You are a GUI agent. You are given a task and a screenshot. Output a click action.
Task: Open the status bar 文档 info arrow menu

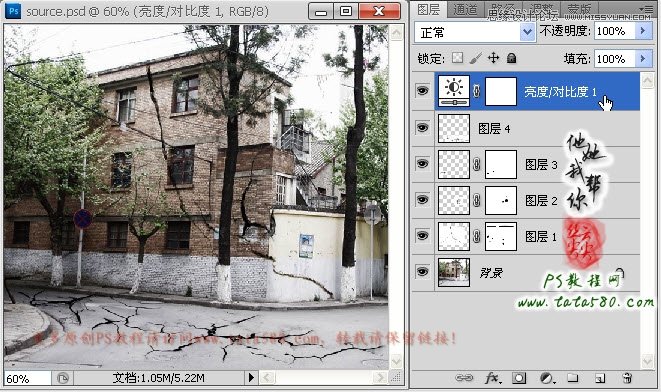251,377
